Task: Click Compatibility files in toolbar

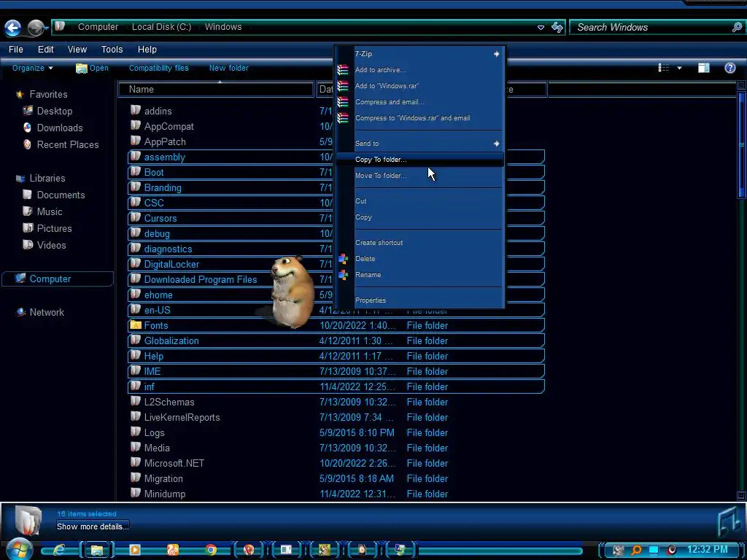Action: [158, 68]
